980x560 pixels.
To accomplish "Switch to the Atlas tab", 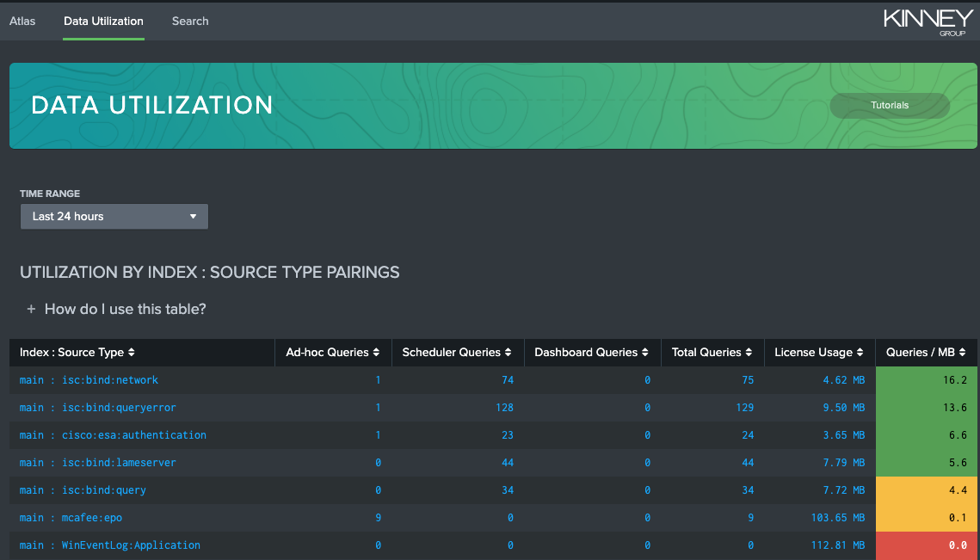I will (x=22, y=21).
